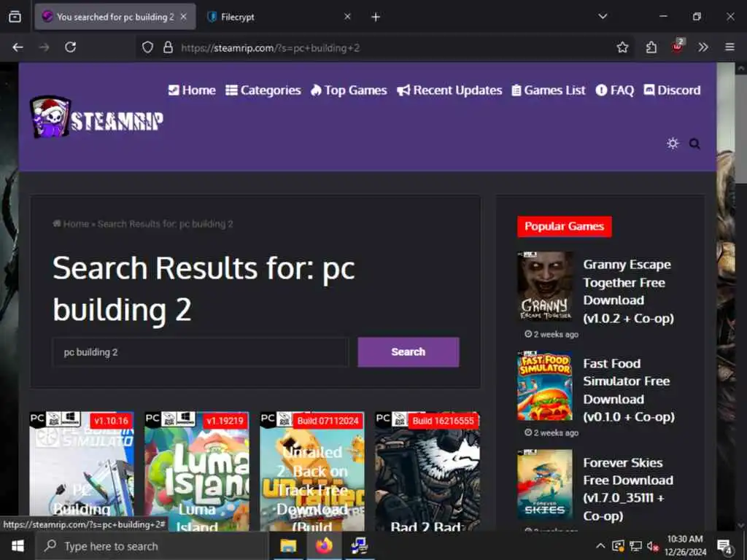Bookmark this page with the star
The image size is (747, 560).
pos(622,47)
